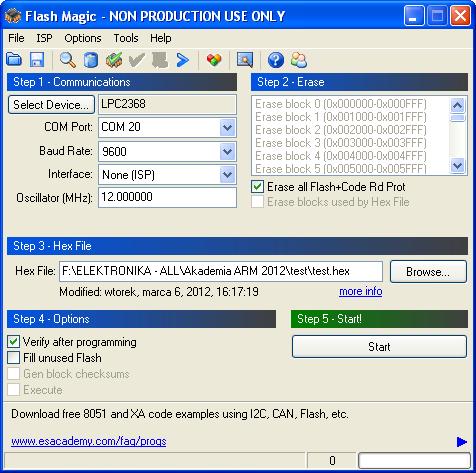Screen dimensions: 476x473
Task: Toggle Erase all Flash+Code Rd Prot checkbox
Action: coord(257,187)
